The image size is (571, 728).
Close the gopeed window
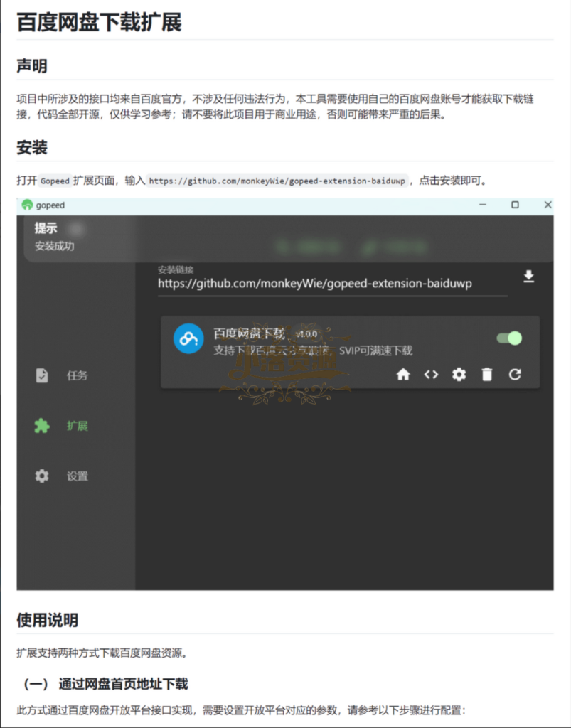(x=548, y=205)
